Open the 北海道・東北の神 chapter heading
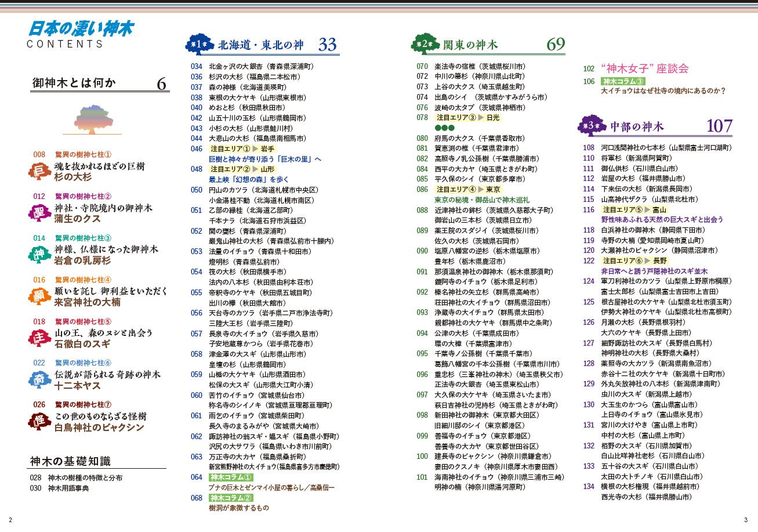758x532 pixels. click(260, 45)
